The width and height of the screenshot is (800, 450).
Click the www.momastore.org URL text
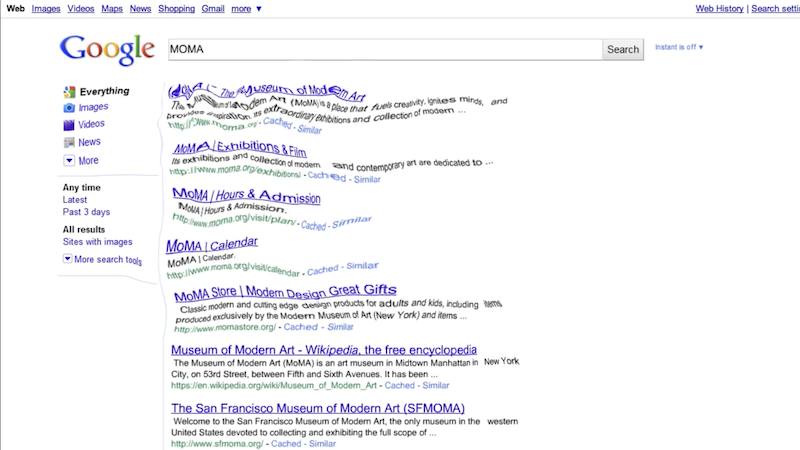pyautogui.click(x=225, y=328)
